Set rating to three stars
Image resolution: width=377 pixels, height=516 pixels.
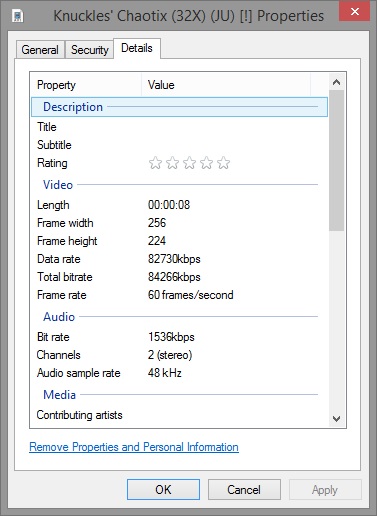[189, 163]
